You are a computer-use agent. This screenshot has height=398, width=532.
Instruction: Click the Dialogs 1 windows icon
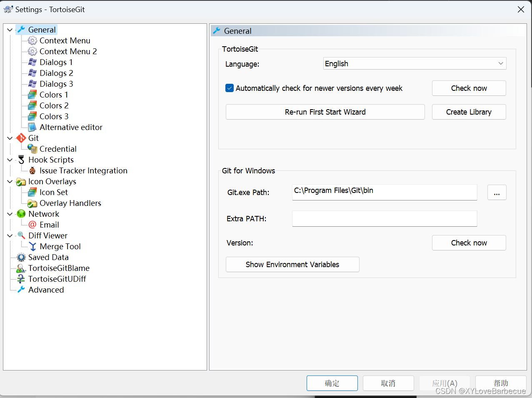(x=32, y=62)
